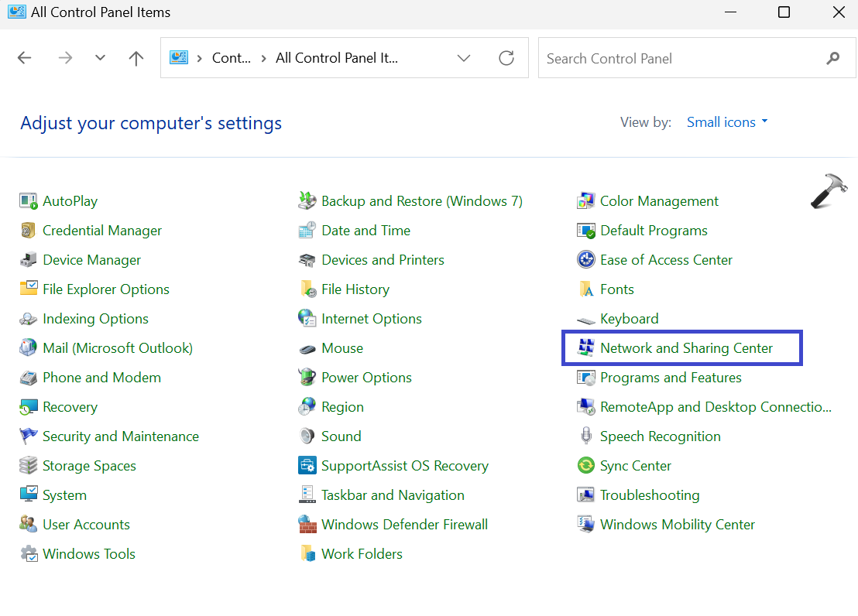The height and width of the screenshot is (616, 858).
Task: Open the Ease of Access Center icon
Action: point(585,260)
